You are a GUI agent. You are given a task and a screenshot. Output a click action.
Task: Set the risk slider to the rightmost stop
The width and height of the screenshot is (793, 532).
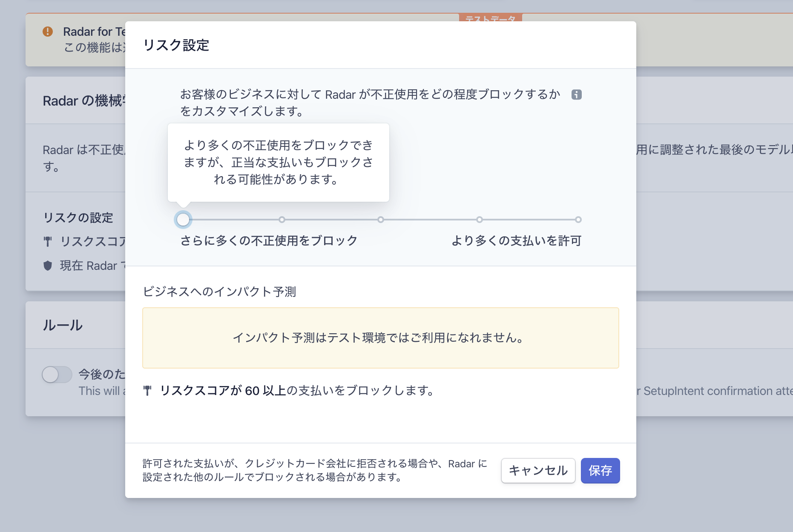(578, 220)
